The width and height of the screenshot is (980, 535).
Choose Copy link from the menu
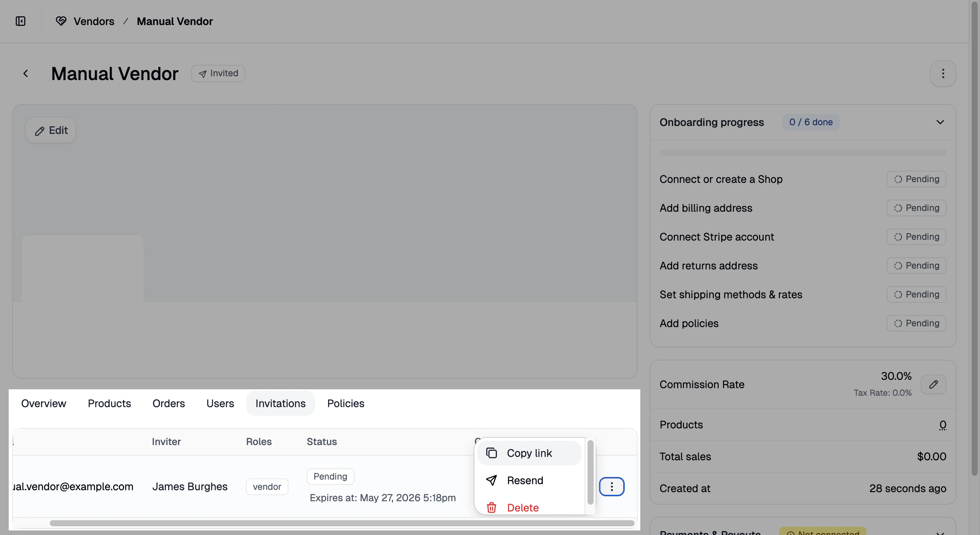tap(529, 453)
